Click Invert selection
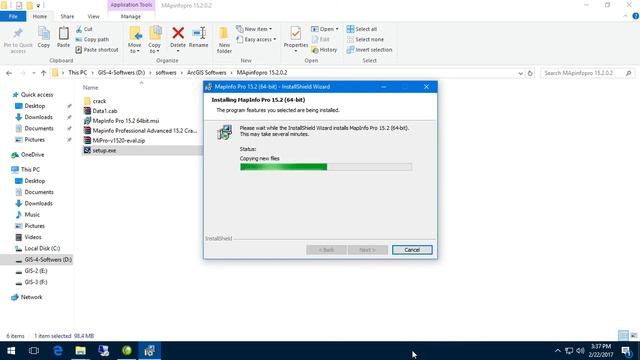This screenshot has height=360, width=640. tap(369, 49)
